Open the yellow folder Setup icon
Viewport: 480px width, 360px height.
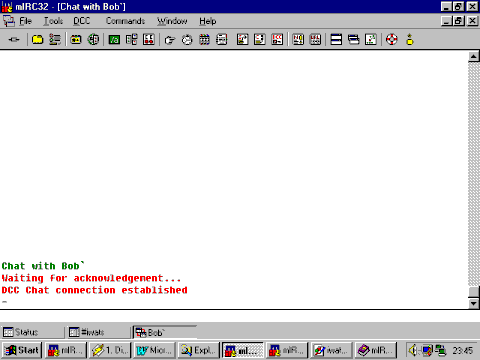[37, 40]
